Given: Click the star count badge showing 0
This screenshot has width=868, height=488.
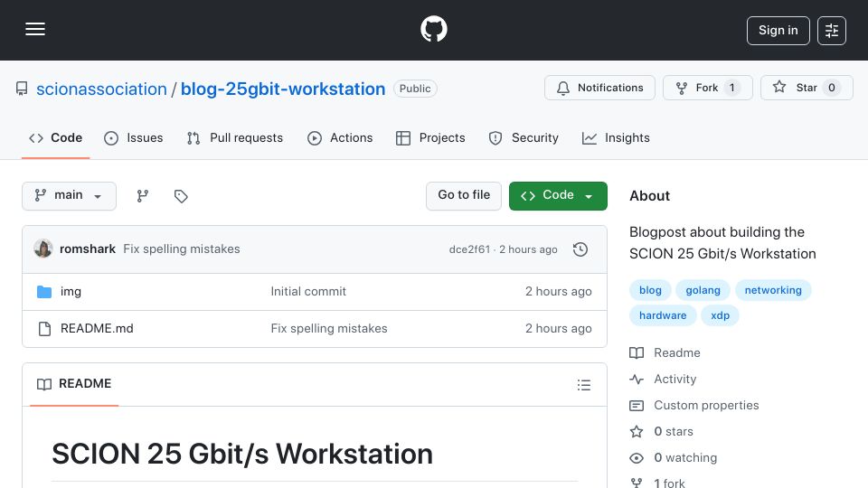Looking at the screenshot, I should pos(832,88).
